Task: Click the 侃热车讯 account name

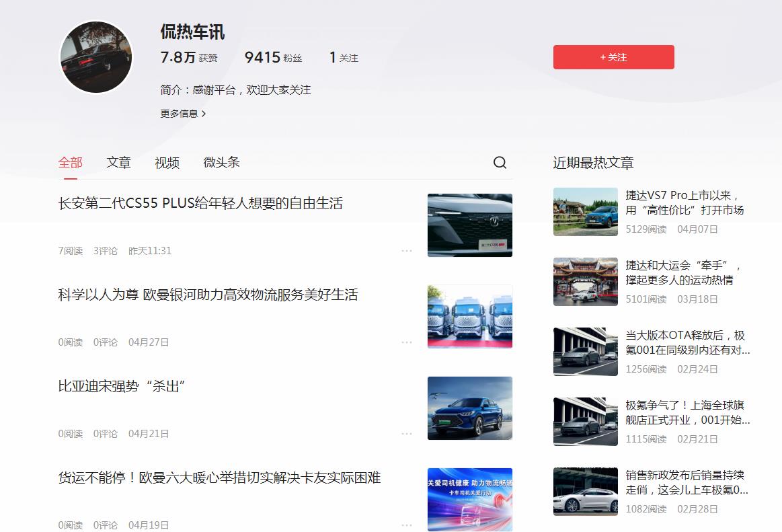Action: pos(192,32)
